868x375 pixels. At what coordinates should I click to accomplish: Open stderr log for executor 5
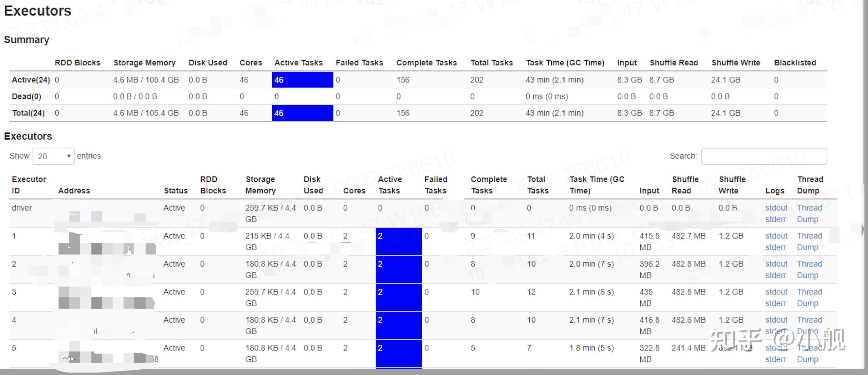tap(775, 359)
